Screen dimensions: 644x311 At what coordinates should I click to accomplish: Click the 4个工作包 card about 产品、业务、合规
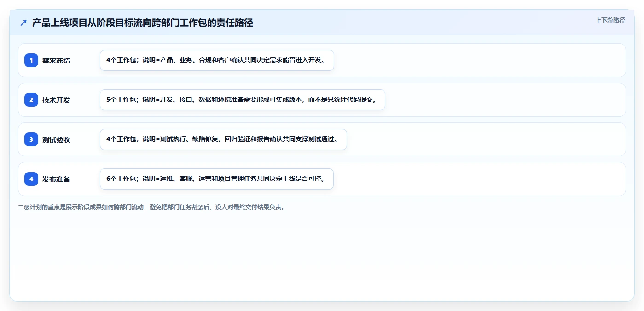pos(217,60)
